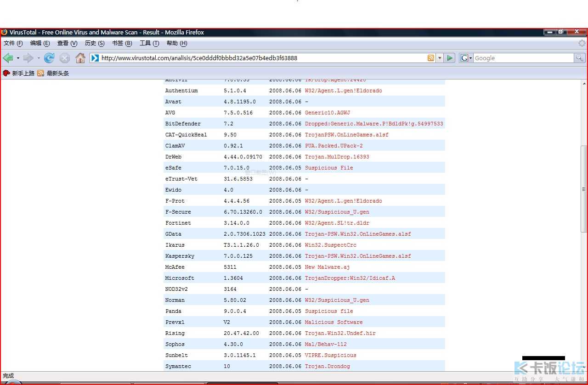Open the 新手上路 bookmark
This screenshot has height=385, width=588.
point(19,73)
